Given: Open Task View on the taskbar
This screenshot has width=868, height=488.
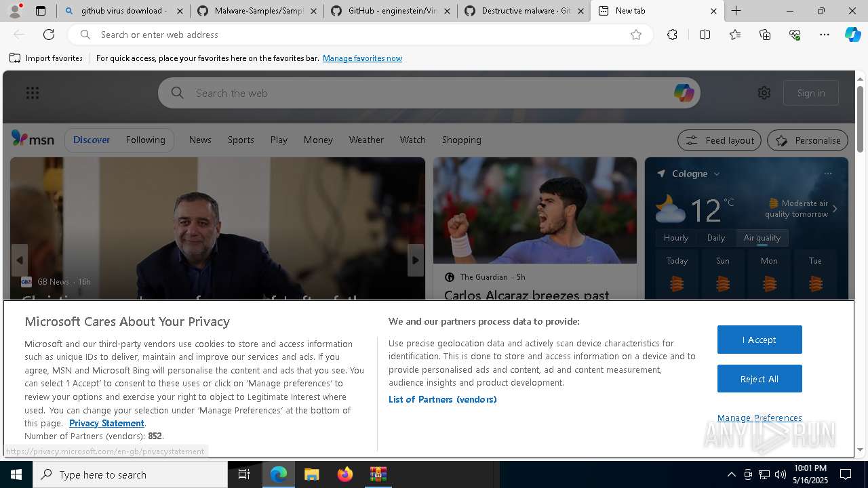Looking at the screenshot, I should point(244,474).
